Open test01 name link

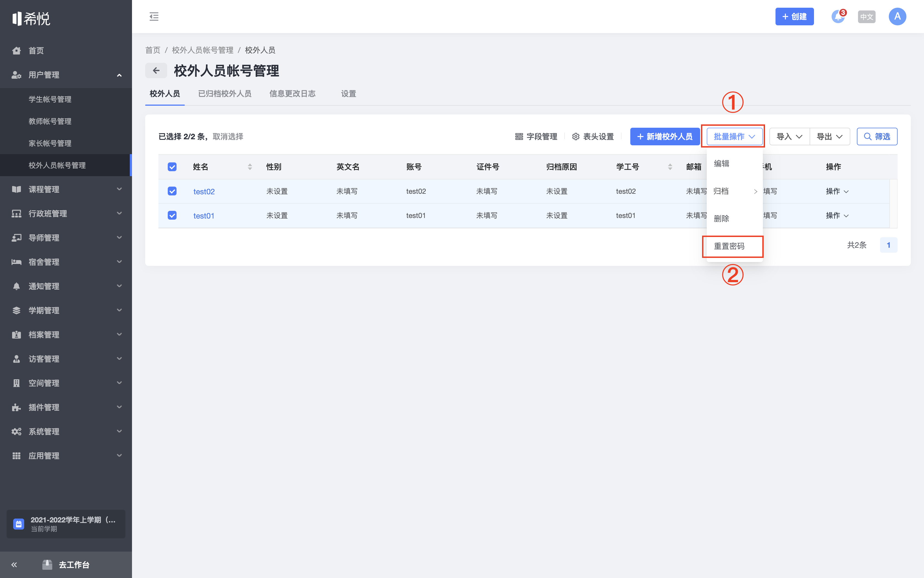[204, 216]
